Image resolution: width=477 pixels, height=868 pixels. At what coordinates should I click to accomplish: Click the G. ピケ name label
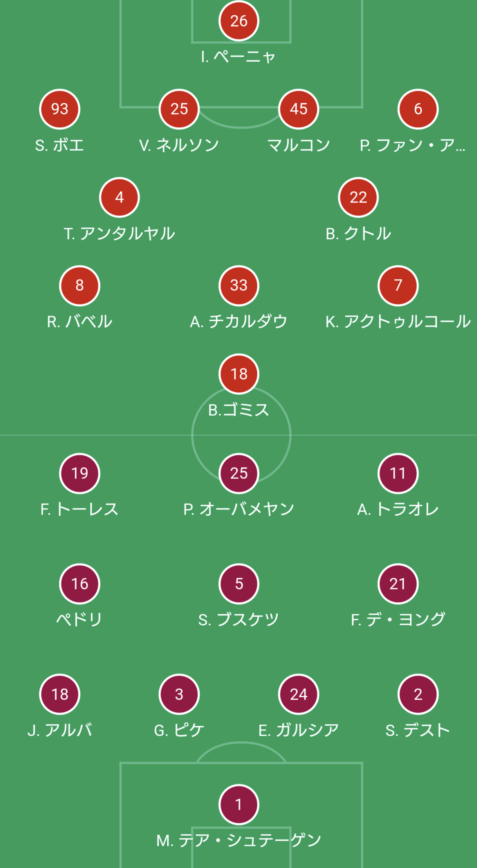(x=179, y=730)
